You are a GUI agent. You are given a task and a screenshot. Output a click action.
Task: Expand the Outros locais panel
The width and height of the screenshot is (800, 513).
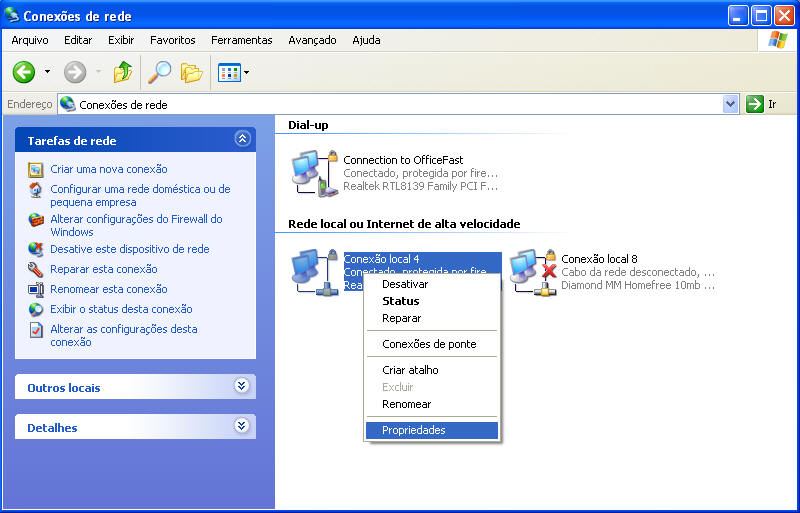[241, 386]
